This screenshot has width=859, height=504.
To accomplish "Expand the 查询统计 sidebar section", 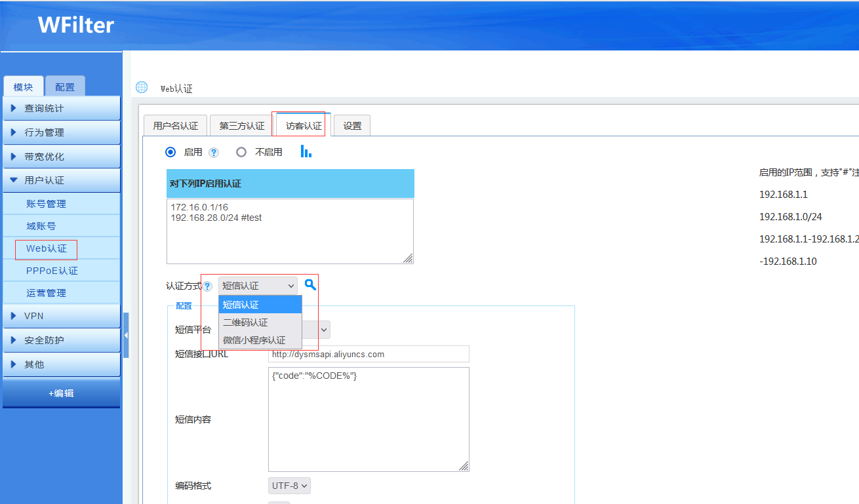I will pyautogui.click(x=61, y=108).
